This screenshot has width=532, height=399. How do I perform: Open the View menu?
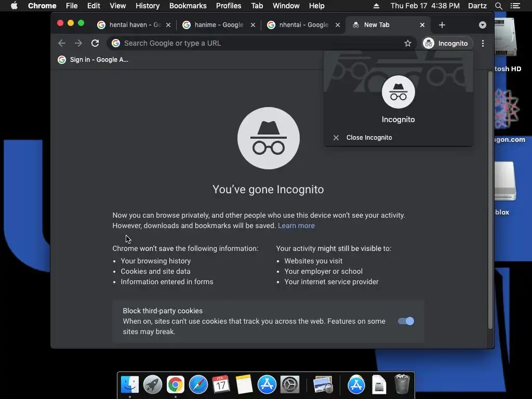[x=118, y=6]
